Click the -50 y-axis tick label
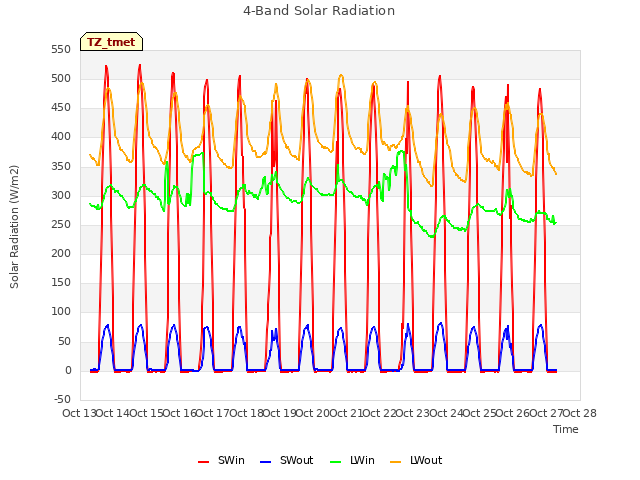 (62, 399)
